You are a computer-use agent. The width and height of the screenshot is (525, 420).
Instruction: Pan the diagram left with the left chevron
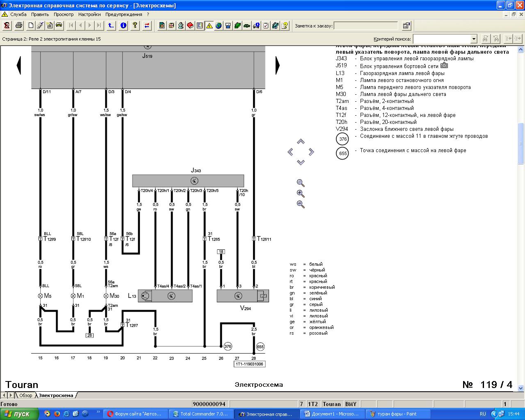[x=290, y=152]
